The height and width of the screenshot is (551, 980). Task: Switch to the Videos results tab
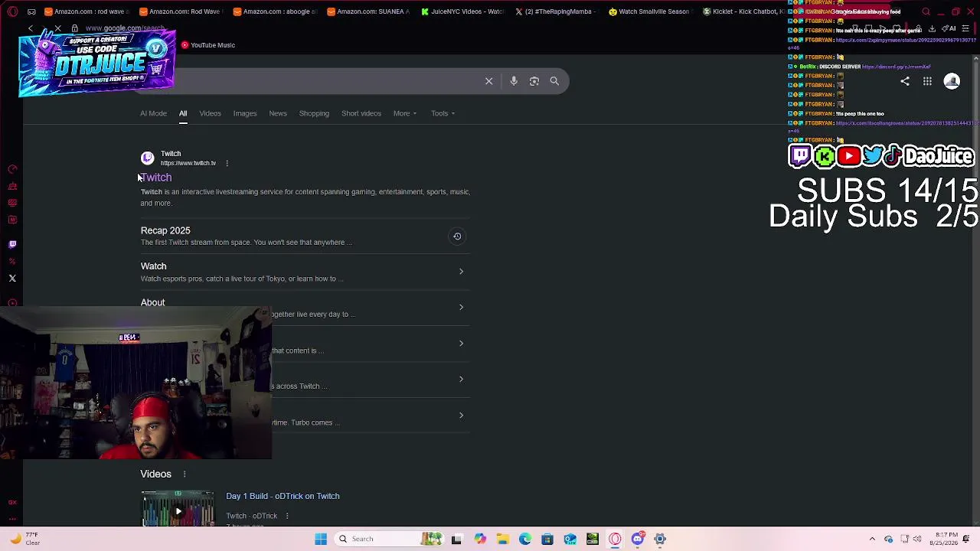210,113
